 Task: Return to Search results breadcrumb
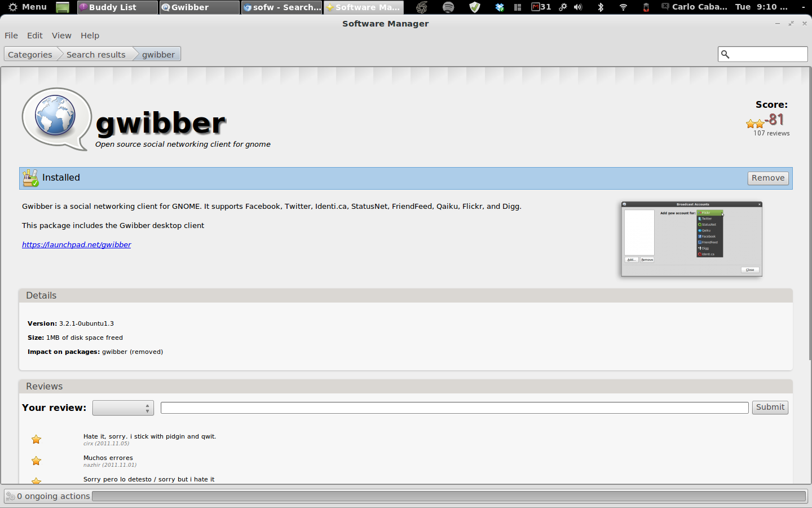click(x=96, y=55)
